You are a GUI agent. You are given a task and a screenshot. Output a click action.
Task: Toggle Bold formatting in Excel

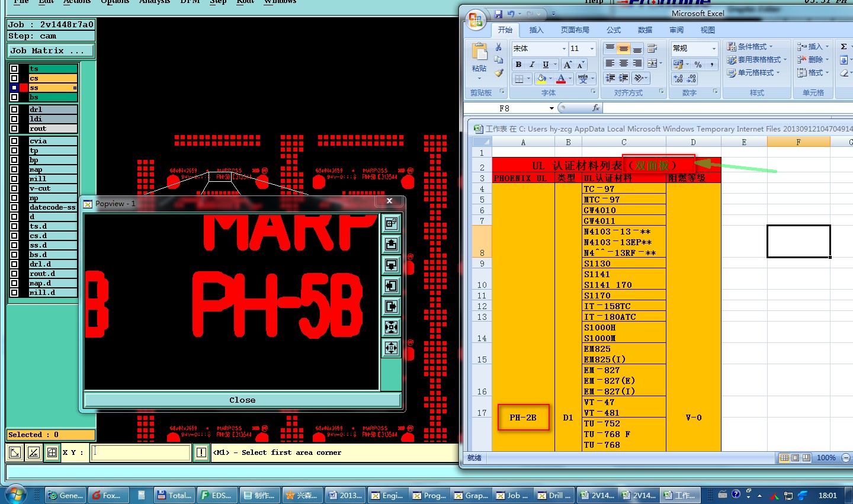coord(518,65)
